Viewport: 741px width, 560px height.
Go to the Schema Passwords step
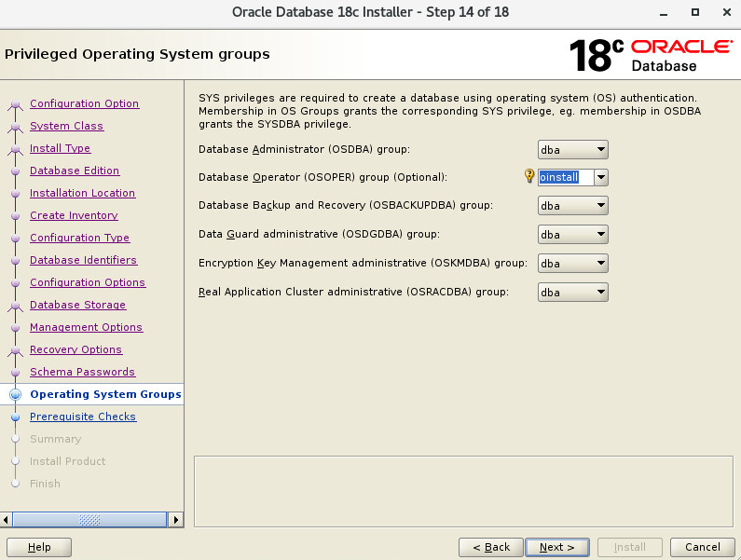[82, 372]
